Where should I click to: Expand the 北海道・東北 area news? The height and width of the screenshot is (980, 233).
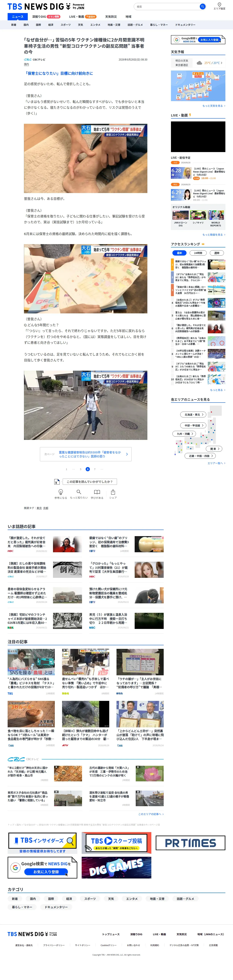point(194,415)
